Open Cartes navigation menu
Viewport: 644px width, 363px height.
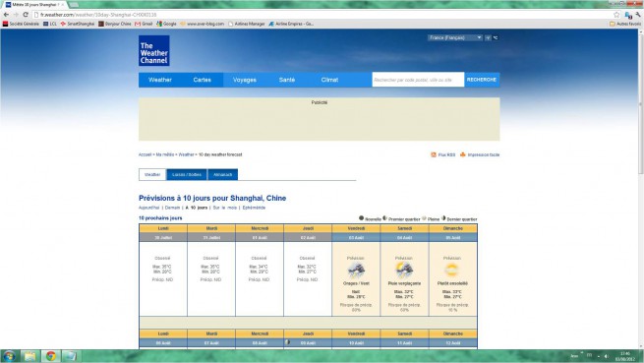click(203, 80)
